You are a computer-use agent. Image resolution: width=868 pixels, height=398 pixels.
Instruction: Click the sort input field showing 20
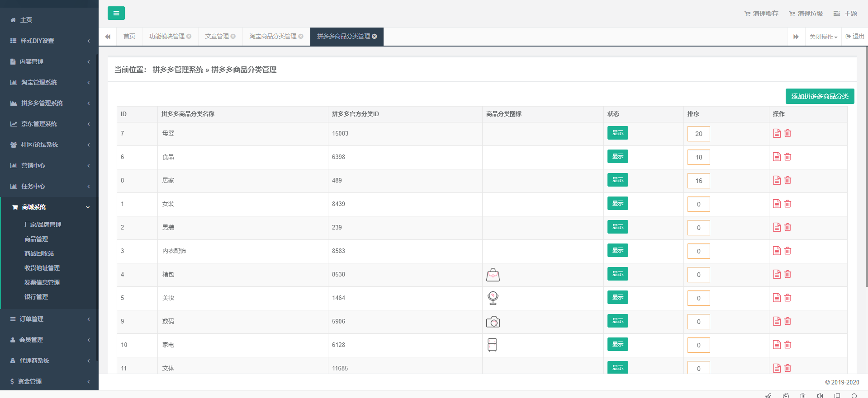pos(698,134)
